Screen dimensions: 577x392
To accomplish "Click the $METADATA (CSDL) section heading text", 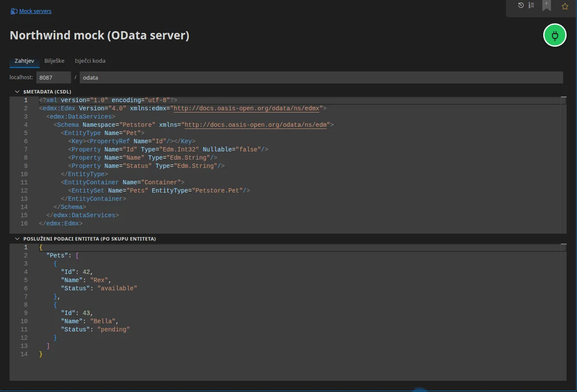I will pyautogui.click(x=47, y=92).
